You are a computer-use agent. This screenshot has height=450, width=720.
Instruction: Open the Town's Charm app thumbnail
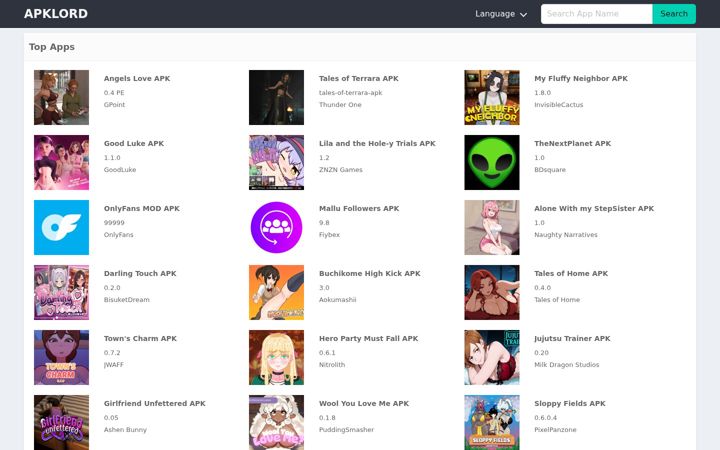click(x=62, y=357)
